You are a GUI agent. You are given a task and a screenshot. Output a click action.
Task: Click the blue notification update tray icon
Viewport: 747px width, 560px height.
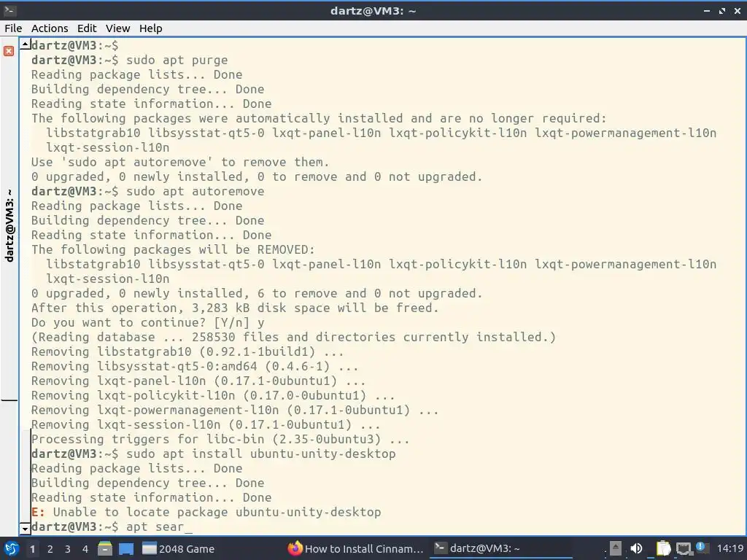701,547
